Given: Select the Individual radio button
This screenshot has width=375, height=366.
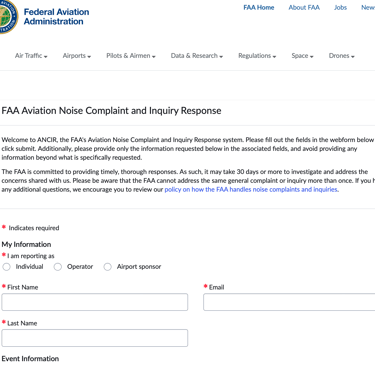Looking at the screenshot, I should (6, 267).
